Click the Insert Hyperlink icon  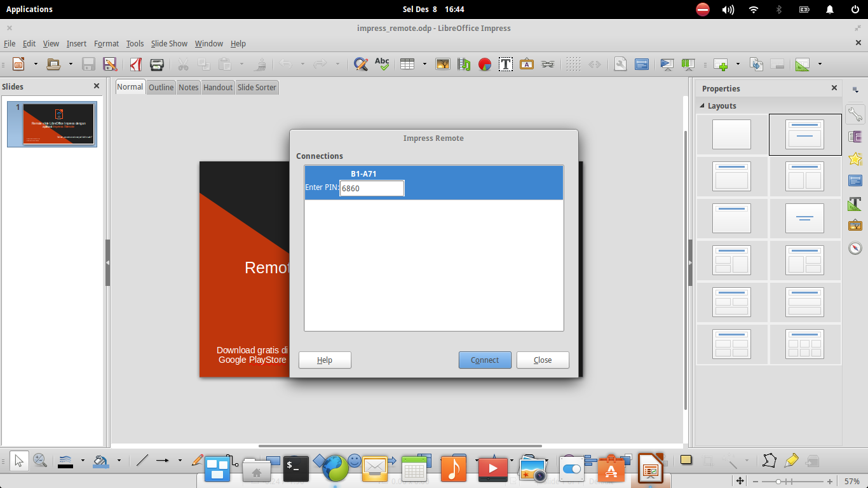[x=546, y=64]
